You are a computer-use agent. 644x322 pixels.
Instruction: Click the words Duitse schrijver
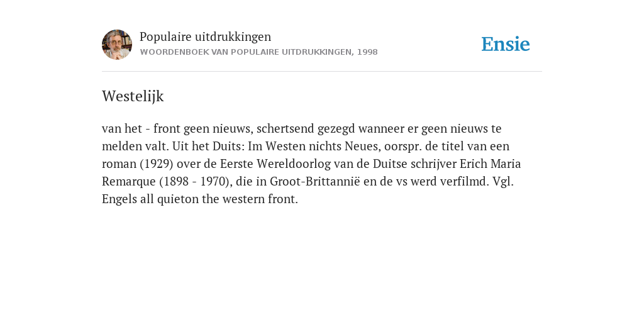414,164
